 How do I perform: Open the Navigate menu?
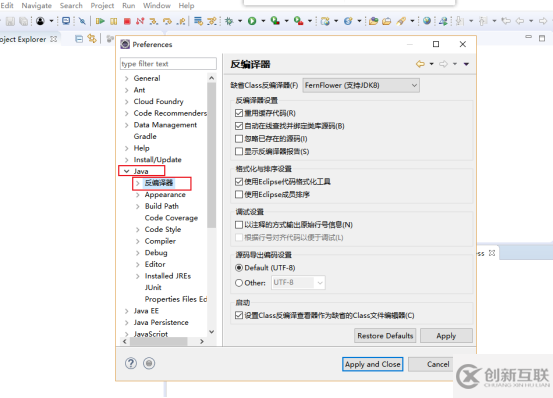(x=37, y=6)
